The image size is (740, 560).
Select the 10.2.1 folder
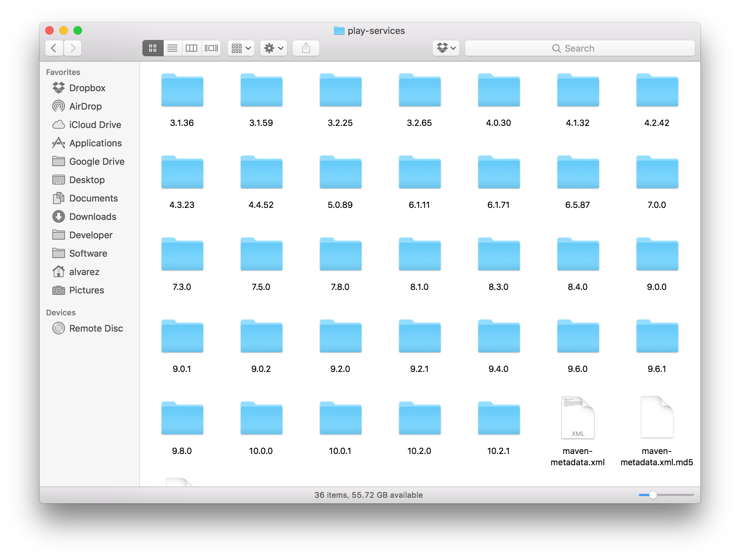[499, 418]
